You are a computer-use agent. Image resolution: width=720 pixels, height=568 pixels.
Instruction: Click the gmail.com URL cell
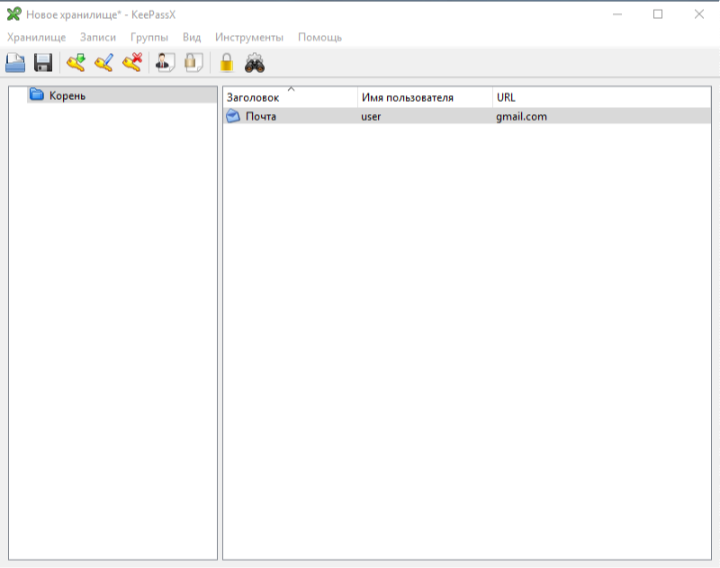[522, 117]
